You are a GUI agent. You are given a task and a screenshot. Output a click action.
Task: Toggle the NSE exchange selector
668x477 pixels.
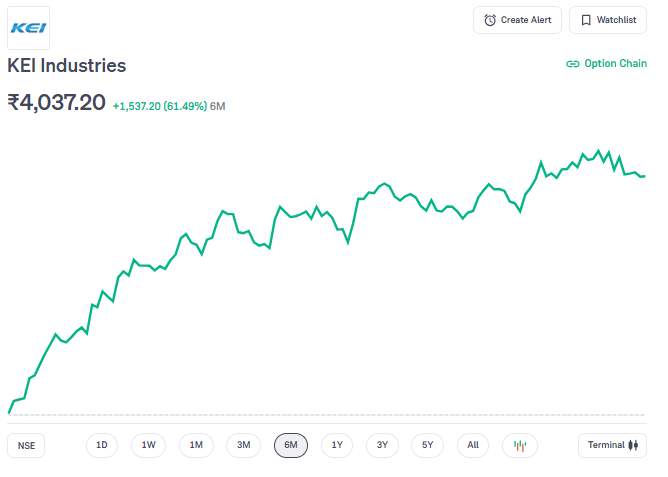(26, 446)
